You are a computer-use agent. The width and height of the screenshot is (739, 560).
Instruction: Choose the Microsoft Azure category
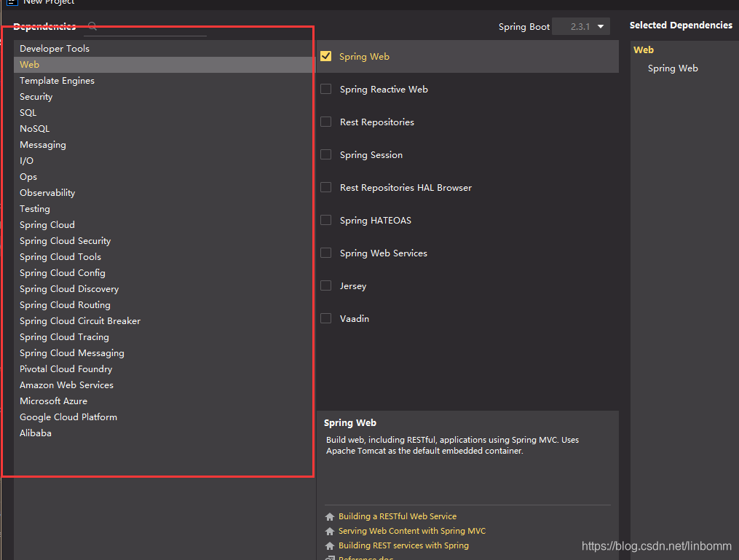164,401
